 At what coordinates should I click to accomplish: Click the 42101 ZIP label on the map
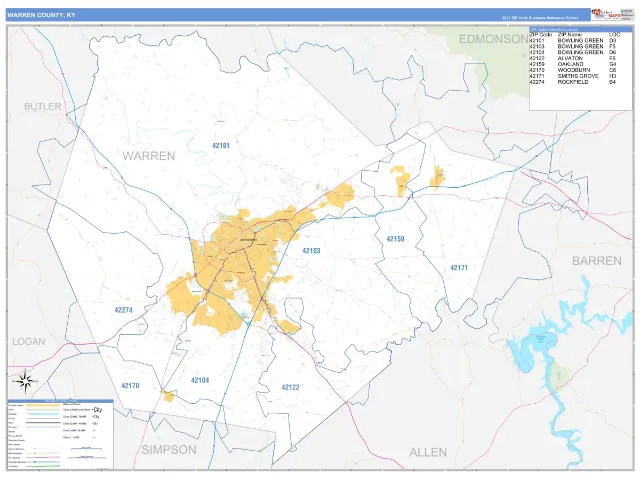click(x=221, y=145)
